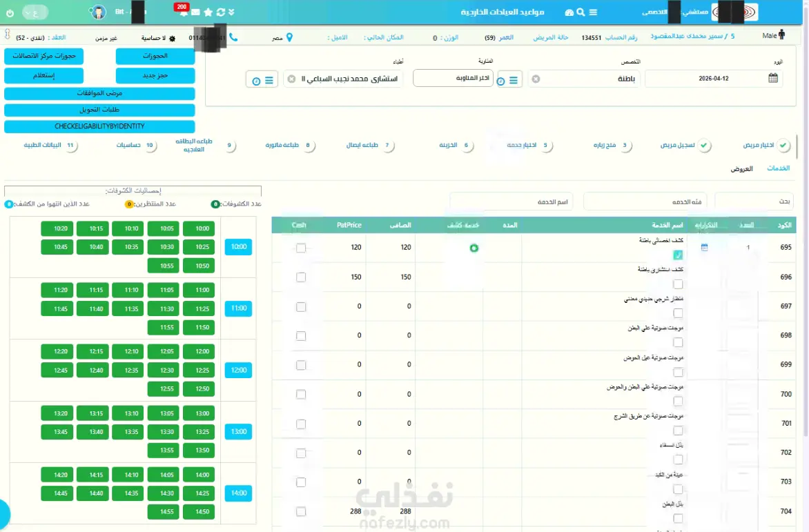The image size is (809, 532).
Task: Toggle the Cash checkbox for row 698
Action: click(301, 336)
